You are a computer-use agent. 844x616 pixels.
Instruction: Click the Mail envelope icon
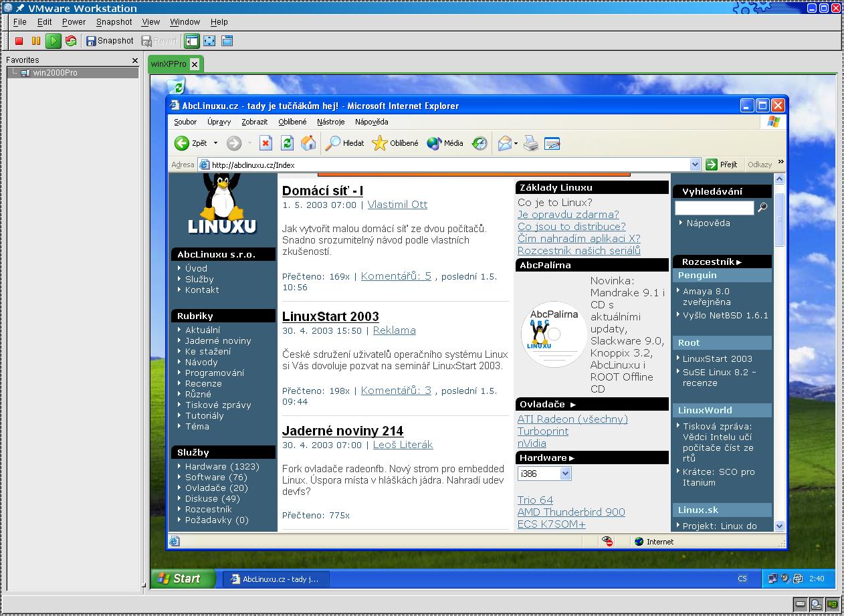505,143
